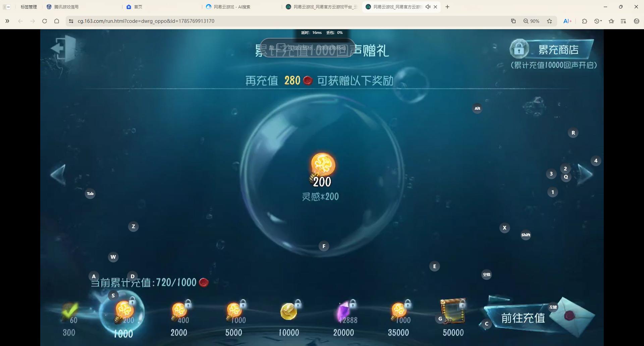The image size is (644, 346).
Task: Tap the virtual A key
Action: tap(94, 276)
